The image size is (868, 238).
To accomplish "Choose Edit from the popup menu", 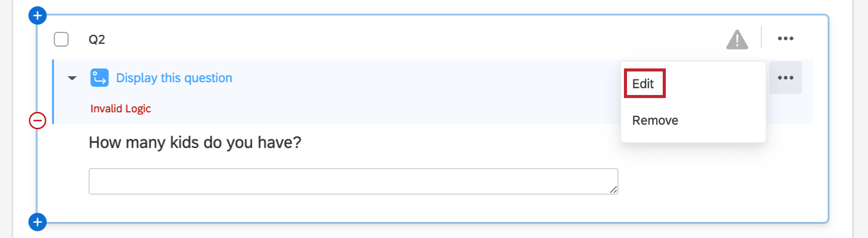I will pos(643,84).
